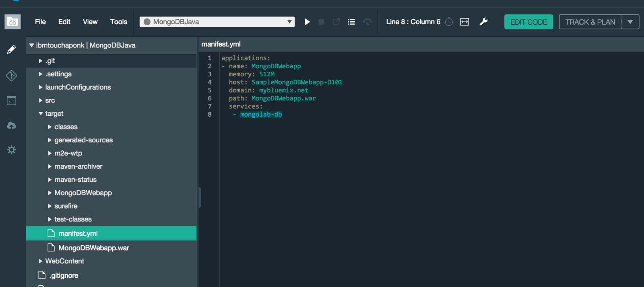Viewport: 644px width, 287px height.
Task: Collapse the target folder
Action: pos(41,114)
